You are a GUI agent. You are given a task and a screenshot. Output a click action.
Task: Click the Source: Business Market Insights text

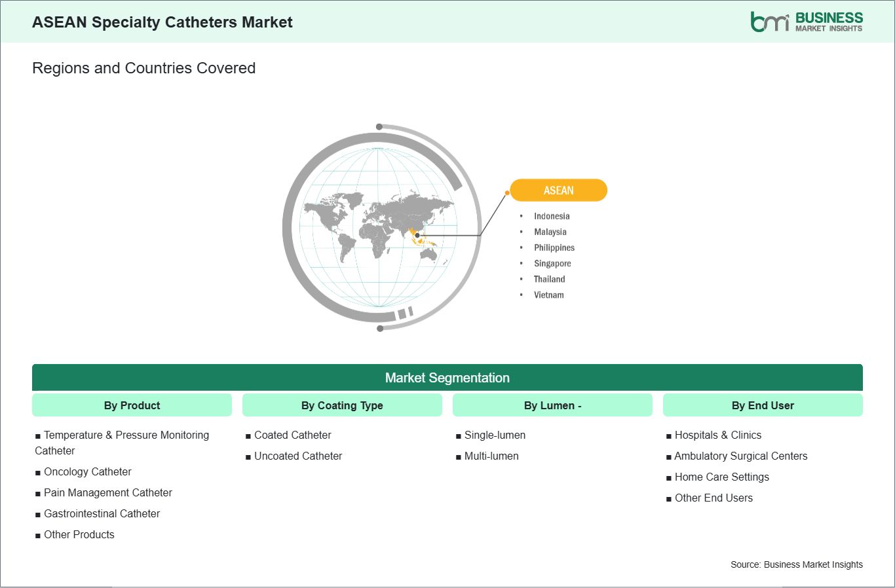click(796, 564)
